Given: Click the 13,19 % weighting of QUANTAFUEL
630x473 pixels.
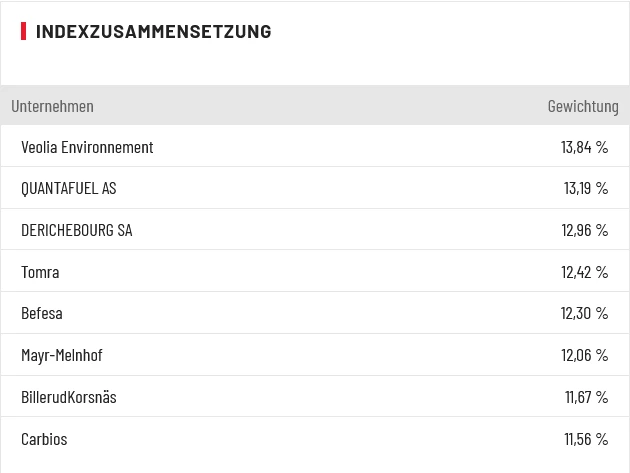Looking at the screenshot, I should click(585, 188).
